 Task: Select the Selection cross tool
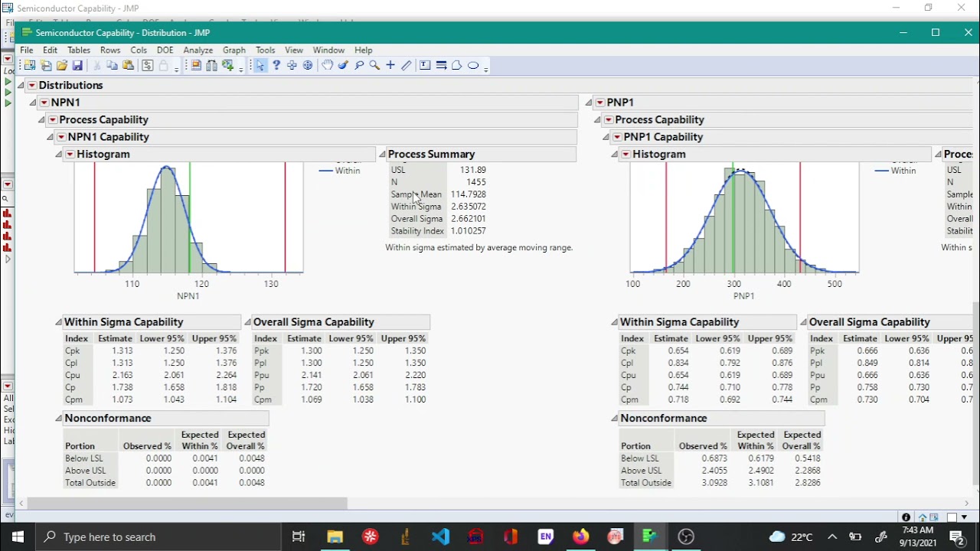click(292, 66)
